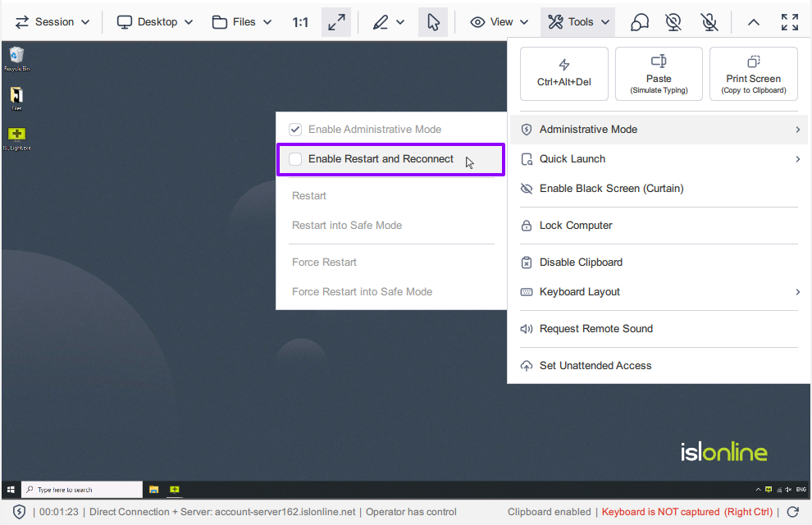
Task: Open the remote Windows Start button
Action: click(11, 489)
